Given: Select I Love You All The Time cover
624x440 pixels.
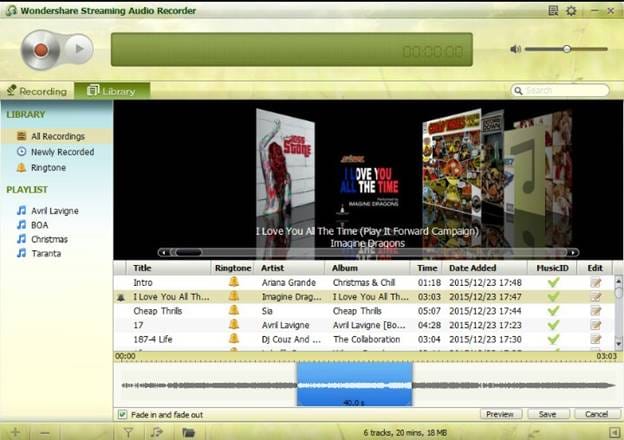Looking at the screenshot, I should (369, 184).
